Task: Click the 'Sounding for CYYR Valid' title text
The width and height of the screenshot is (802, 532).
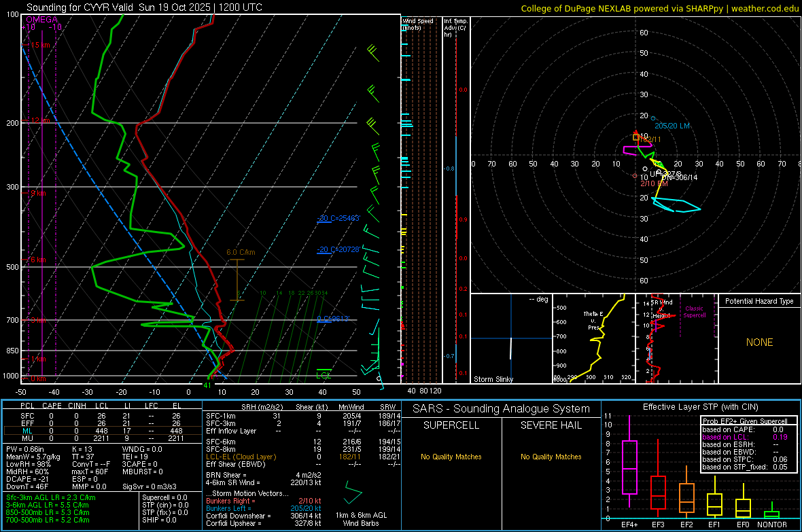Action: pyautogui.click(x=80, y=7)
